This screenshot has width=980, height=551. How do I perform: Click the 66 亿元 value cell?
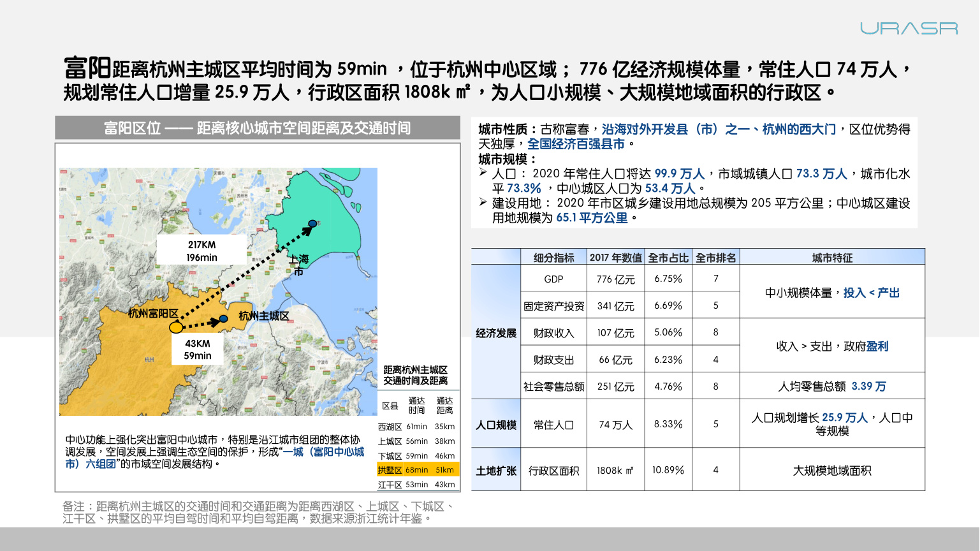coord(615,359)
